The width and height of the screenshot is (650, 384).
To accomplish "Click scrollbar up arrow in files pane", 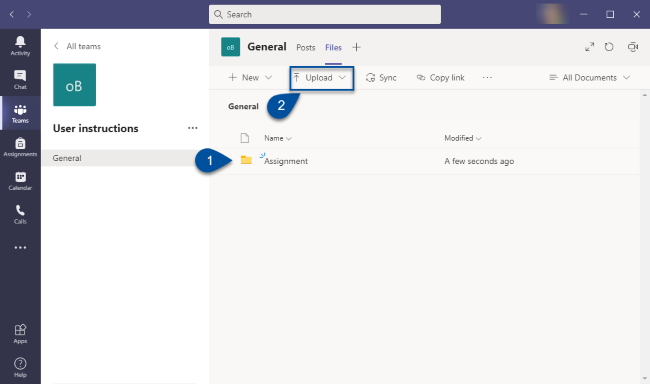I will click(644, 95).
